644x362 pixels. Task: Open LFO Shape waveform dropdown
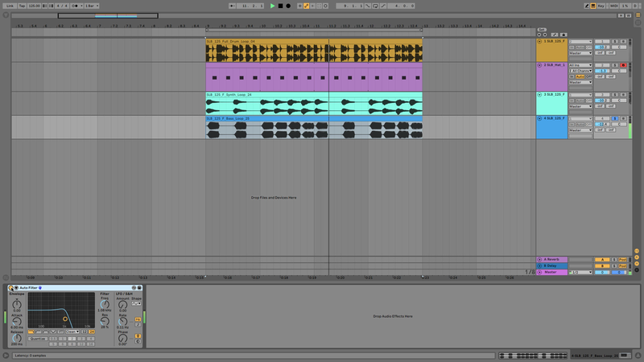136,303
